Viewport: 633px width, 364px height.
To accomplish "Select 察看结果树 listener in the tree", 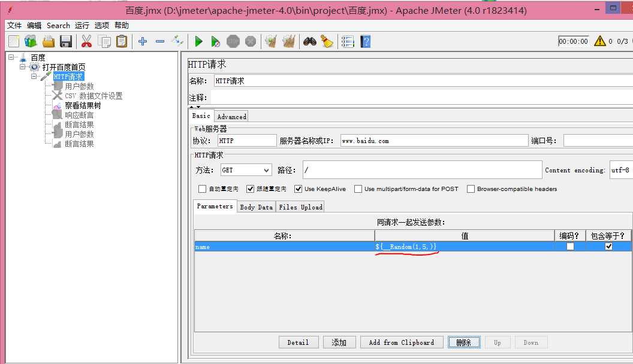I will pos(83,105).
